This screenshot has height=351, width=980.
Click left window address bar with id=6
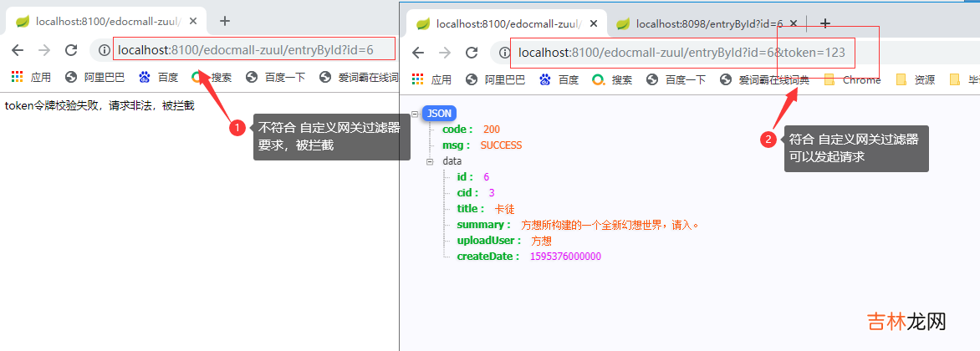[251, 50]
